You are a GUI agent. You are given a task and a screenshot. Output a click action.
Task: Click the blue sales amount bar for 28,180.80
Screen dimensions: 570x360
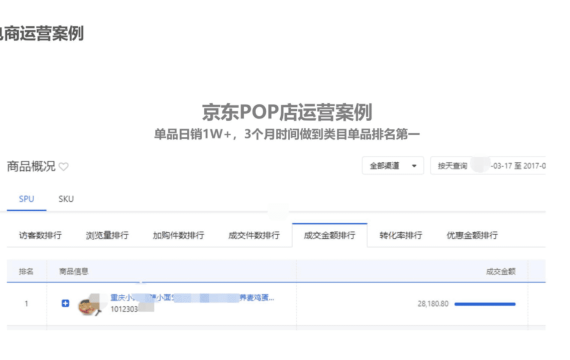(x=485, y=304)
